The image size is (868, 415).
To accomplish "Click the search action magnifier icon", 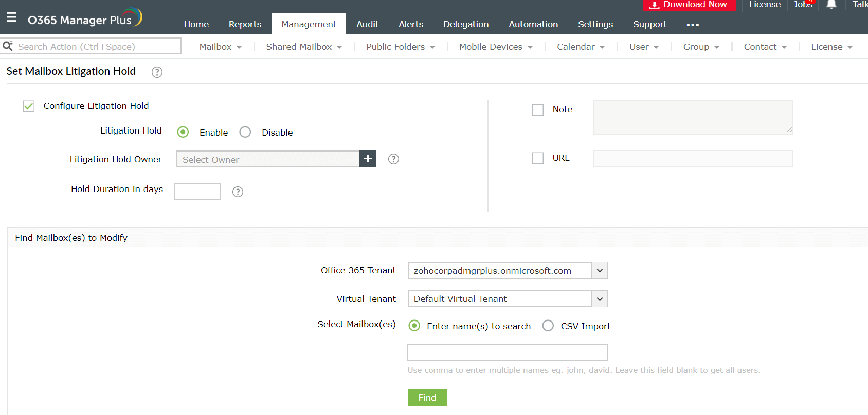I will coord(8,46).
